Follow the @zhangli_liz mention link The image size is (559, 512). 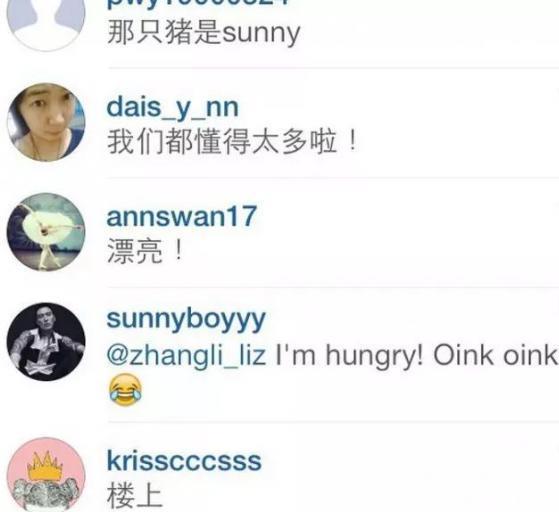point(186,356)
